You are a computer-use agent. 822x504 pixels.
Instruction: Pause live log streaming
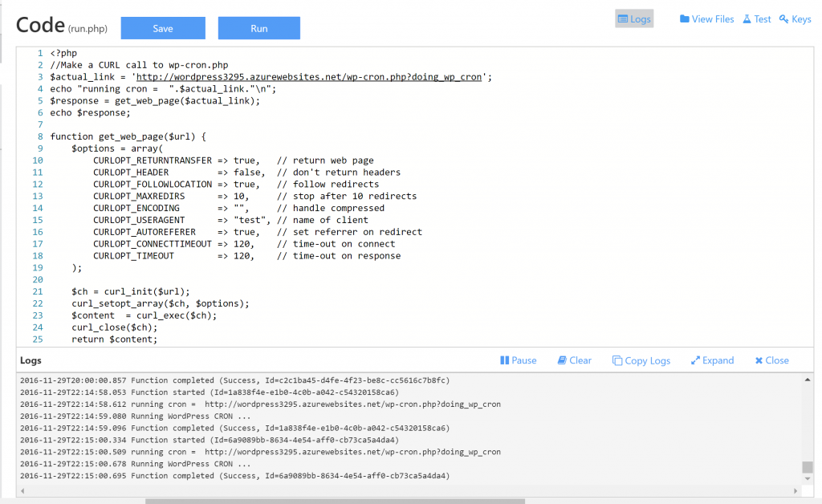[518, 360]
